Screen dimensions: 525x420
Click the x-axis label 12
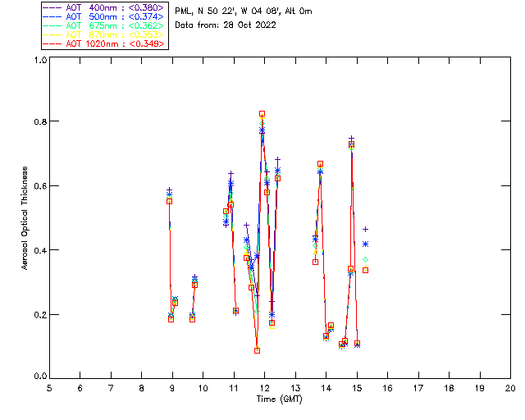[x=264, y=389]
